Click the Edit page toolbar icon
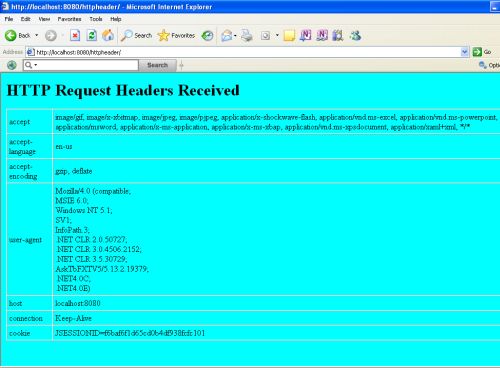Image resolution: width=500 pixels, height=368 pixels. point(265,35)
